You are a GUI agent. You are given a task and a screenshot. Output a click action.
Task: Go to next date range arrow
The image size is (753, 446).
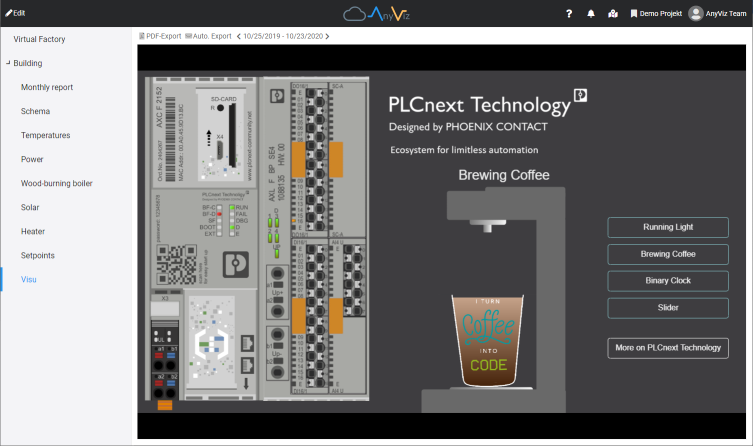pyautogui.click(x=328, y=36)
